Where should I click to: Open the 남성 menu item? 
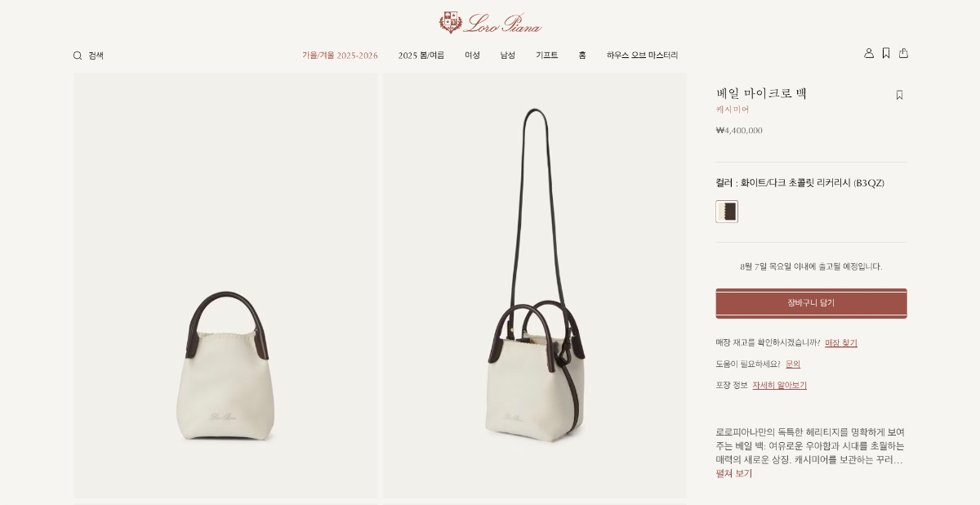click(x=508, y=56)
